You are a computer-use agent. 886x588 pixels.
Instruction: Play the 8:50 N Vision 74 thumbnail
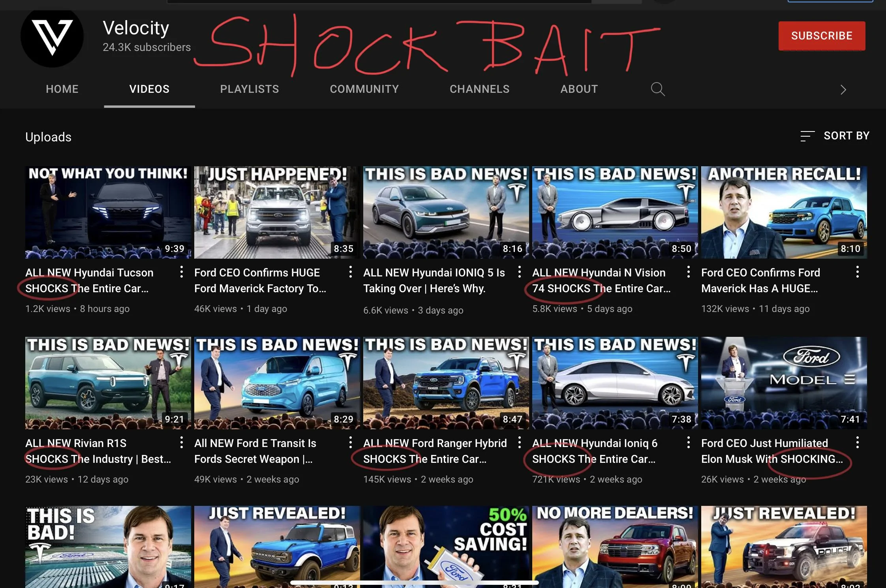tap(615, 212)
